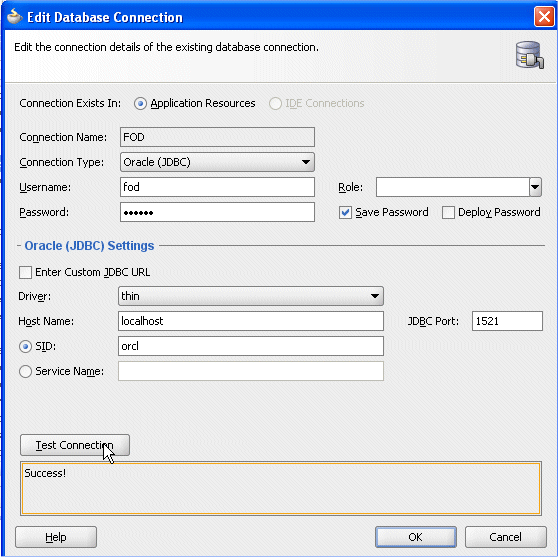Confirm changes with the OK button
Viewport: 558px width, 557px height.
pos(416,537)
